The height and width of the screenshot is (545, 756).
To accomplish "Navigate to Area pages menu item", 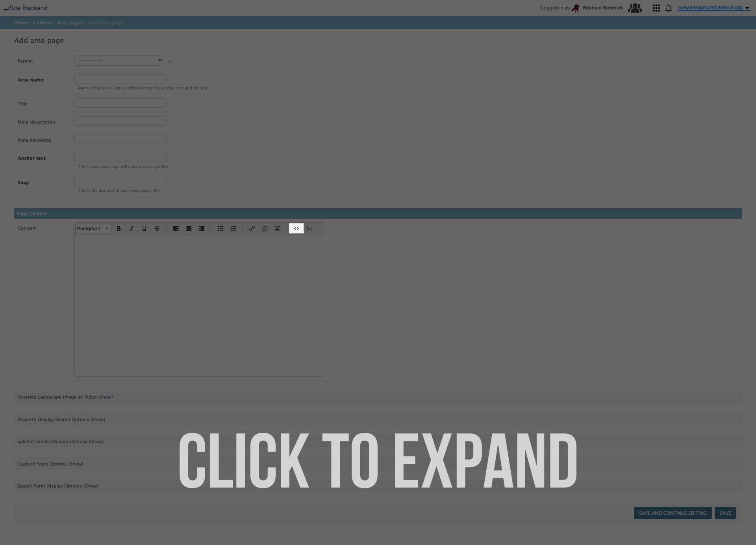I will pos(70,22).
